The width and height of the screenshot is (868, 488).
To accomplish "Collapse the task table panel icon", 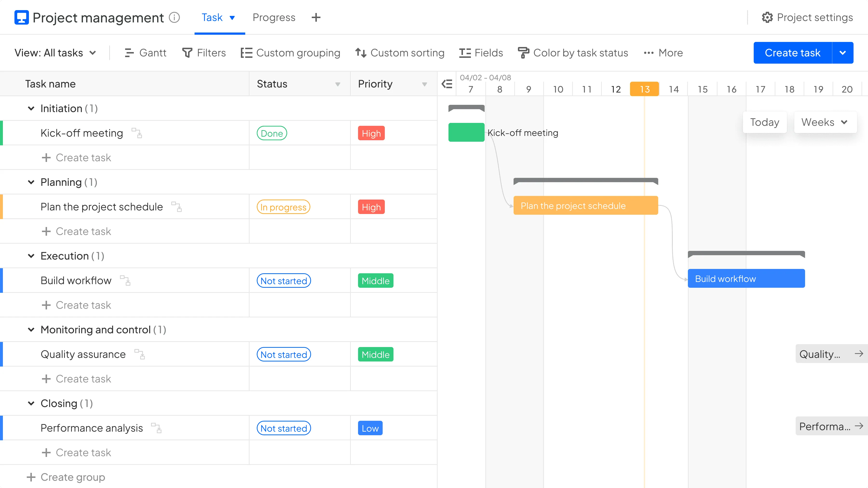I will coord(447,84).
